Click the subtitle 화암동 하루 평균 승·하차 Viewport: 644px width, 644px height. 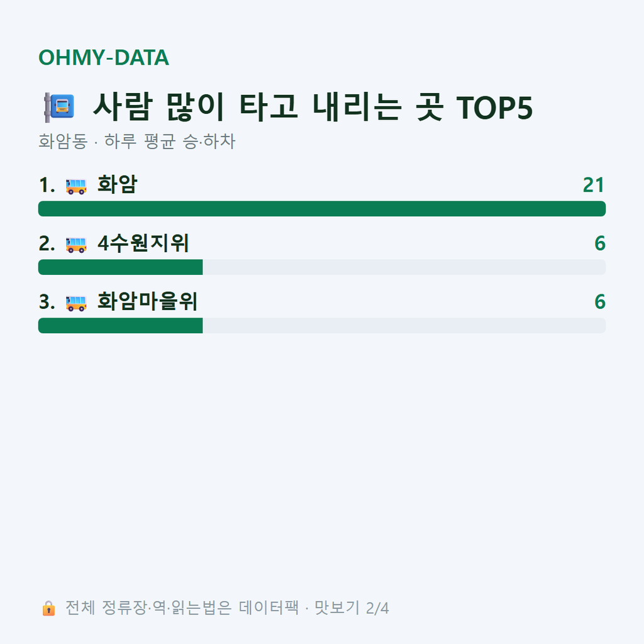(x=136, y=142)
